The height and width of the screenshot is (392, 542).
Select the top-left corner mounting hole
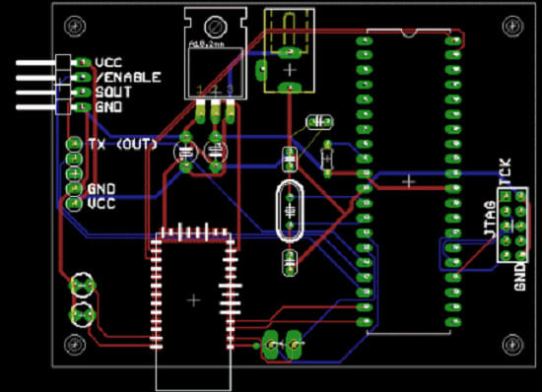[75, 27]
